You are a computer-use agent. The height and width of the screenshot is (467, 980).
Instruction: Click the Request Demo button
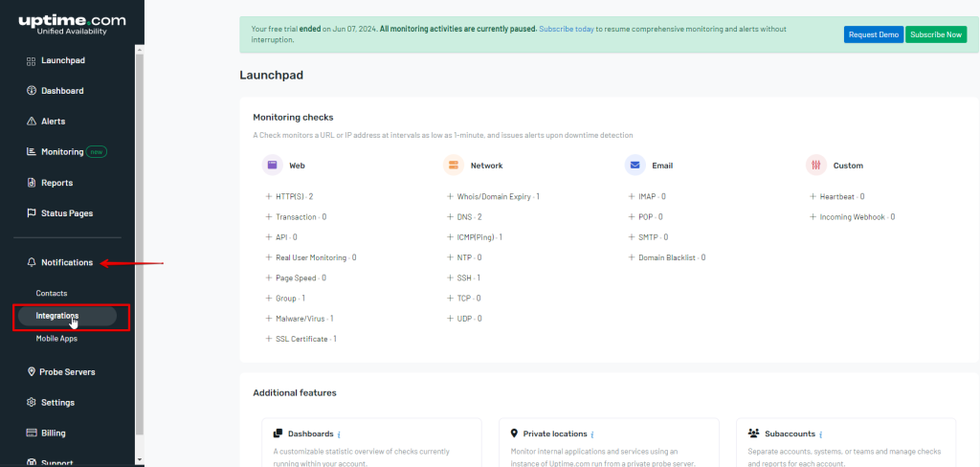[873, 34]
